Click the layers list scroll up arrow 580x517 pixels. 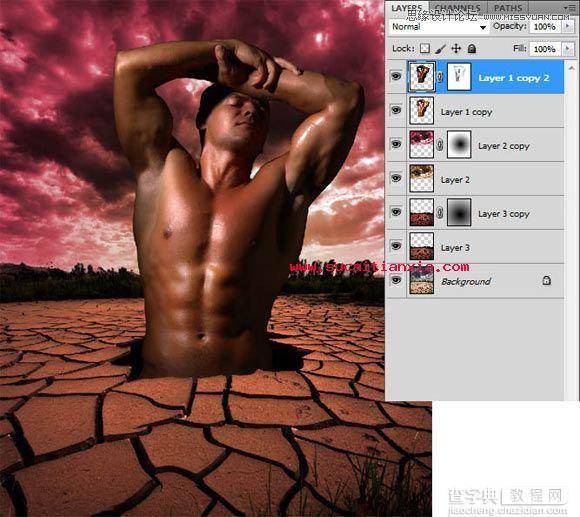pyautogui.click(x=571, y=68)
